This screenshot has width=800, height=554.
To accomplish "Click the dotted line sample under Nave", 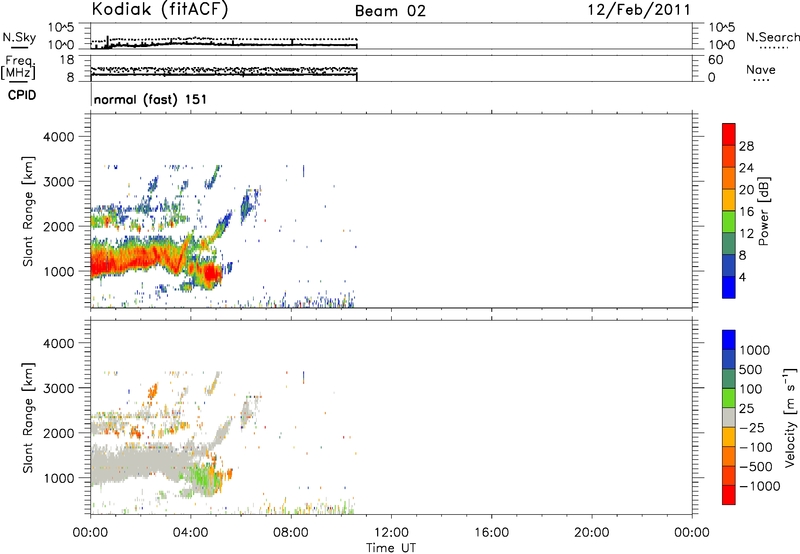I will pyautogui.click(x=761, y=80).
